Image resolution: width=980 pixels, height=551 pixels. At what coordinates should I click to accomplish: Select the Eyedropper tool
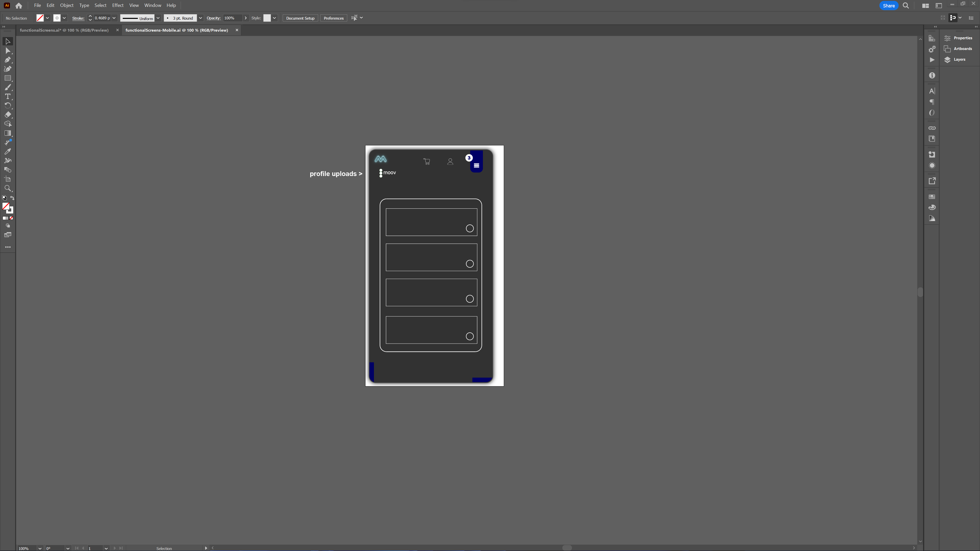click(x=8, y=151)
